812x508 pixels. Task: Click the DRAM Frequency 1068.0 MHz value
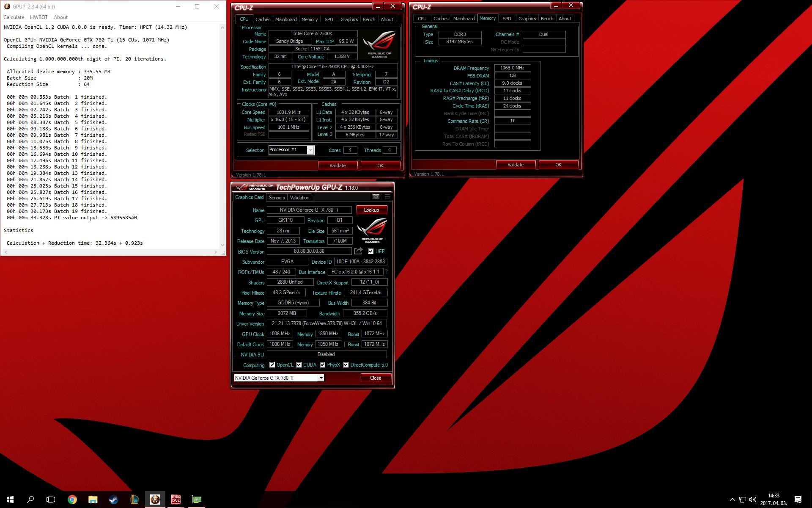pyautogui.click(x=512, y=68)
